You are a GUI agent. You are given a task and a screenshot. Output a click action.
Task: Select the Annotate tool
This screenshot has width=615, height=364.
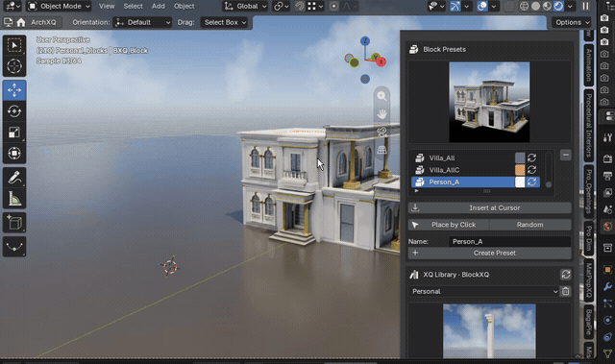[14, 178]
